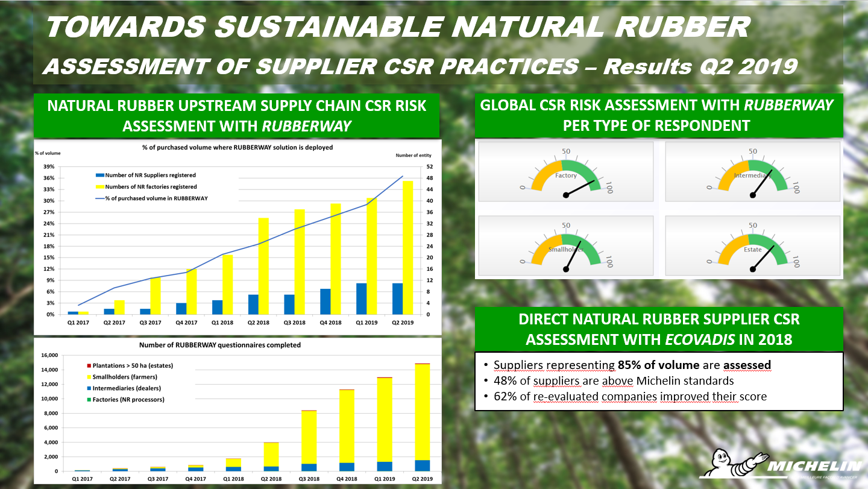Image resolution: width=868 pixels, height=489 pixels.
Task: Click yellow Q3 2018 bar in questionnaires chart
Action: click(x=309, y=437)
